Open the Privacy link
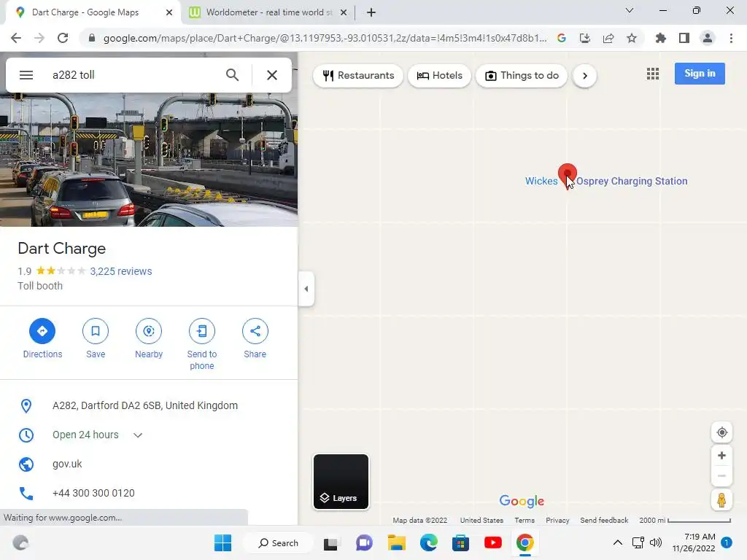 (x=557, y=521)
